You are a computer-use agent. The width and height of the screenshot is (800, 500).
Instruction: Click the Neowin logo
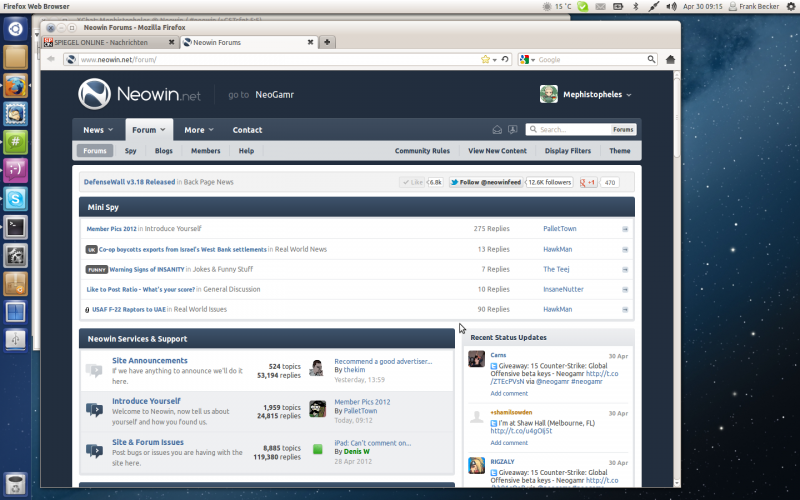coord(139,94)
